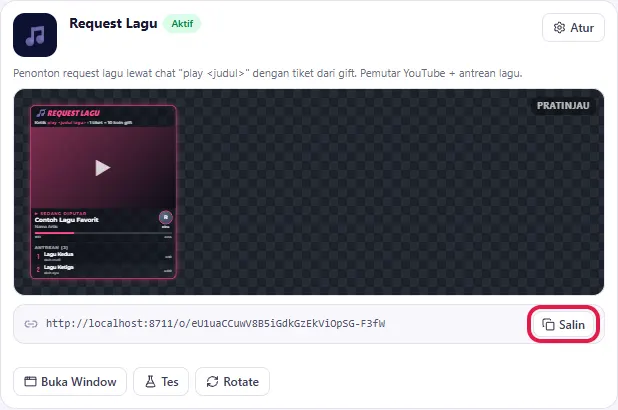Click Lagu Kedua in the queue
The image size is (618, 410).
[x=58, y=254]
